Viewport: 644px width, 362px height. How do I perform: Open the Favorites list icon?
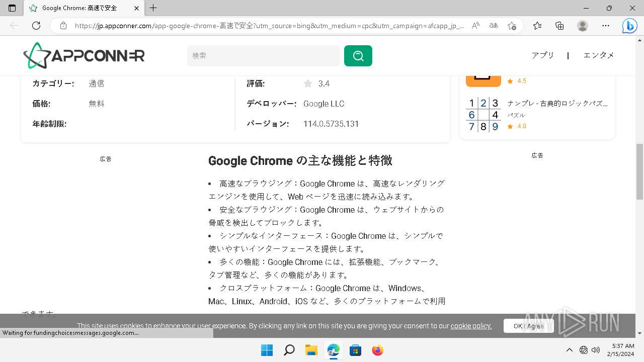point(537,26)
